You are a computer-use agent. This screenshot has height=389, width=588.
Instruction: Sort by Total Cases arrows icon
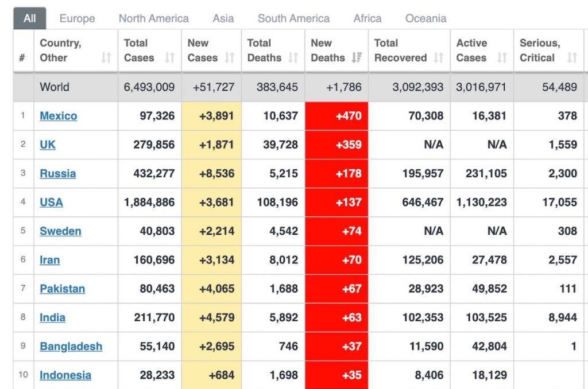click(170, 58)
